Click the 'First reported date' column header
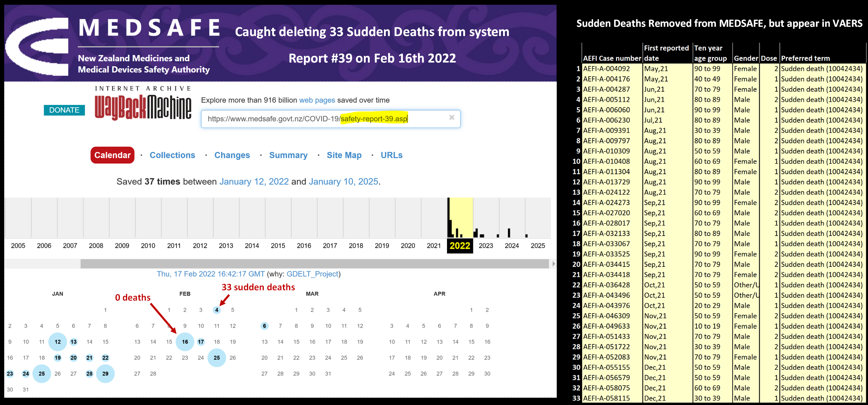The image size is (868, 405). click(x=666, y=53)
